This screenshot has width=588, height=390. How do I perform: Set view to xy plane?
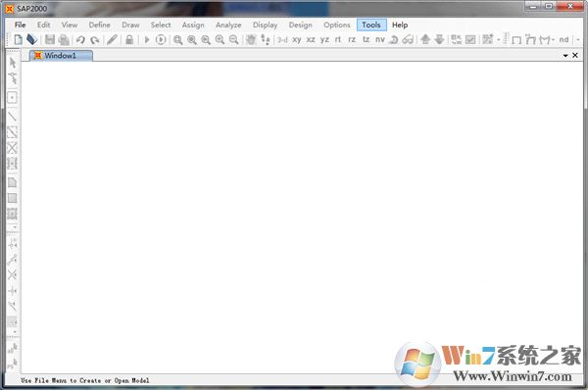(x=297, y=39)
